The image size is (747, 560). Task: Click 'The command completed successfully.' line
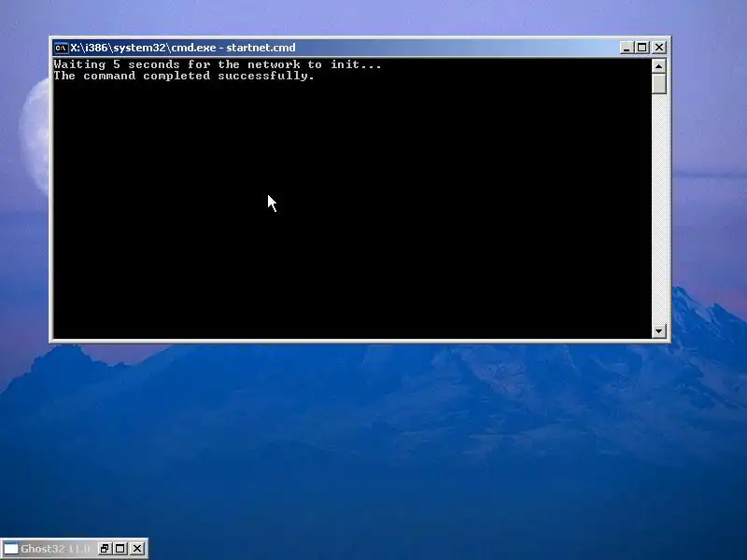[x=184, y=77]
